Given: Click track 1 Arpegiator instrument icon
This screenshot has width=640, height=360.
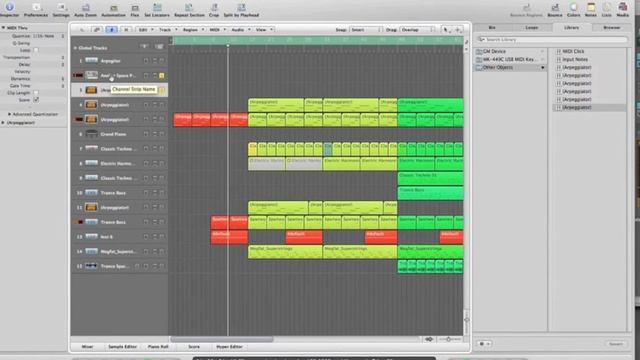Looking at the screenshot, I should (91, 61).
